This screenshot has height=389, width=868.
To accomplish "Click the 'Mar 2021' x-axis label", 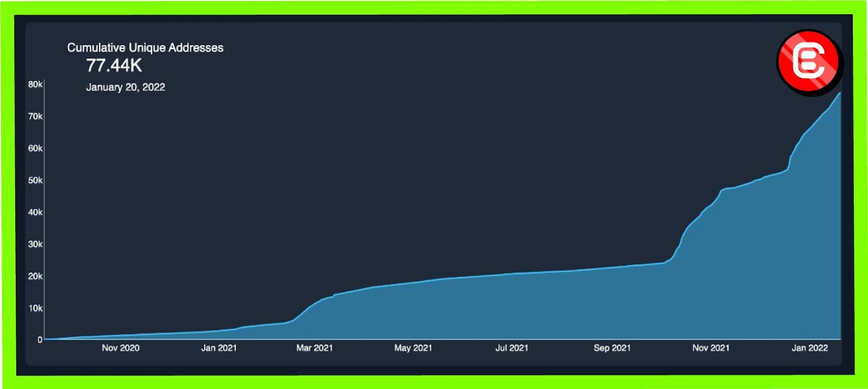I will point(314,348).
